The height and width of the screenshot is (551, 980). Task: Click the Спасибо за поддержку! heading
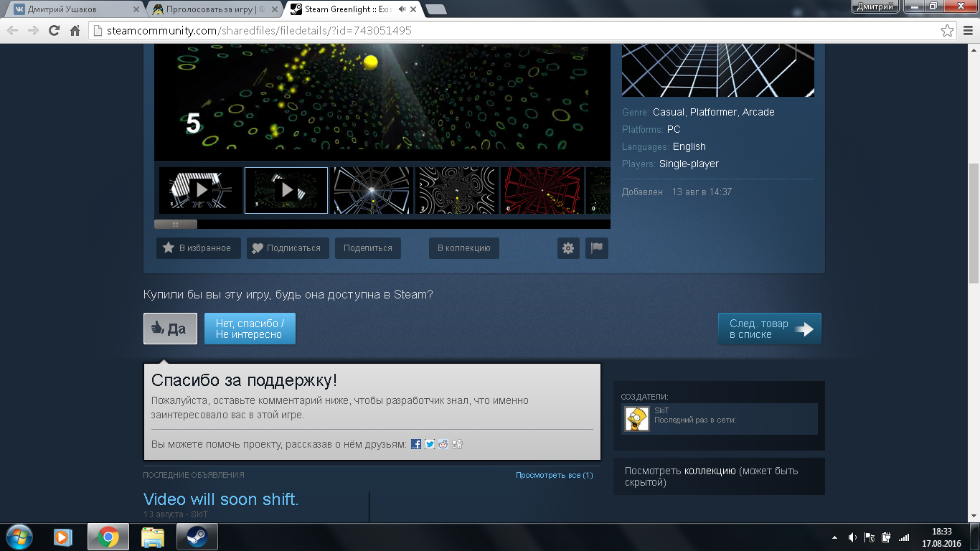coord(244,380)
